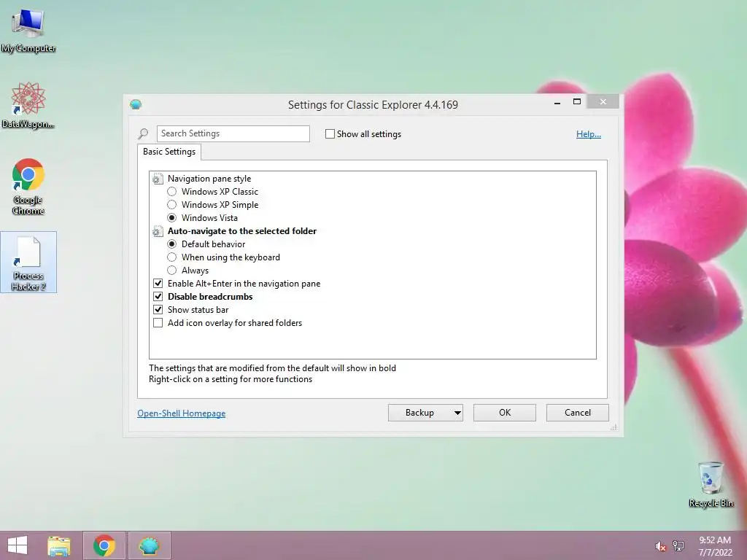Open the DataWagon desktop shortcut
Viewport: 747px width, 560px height.
coord(28,106)
